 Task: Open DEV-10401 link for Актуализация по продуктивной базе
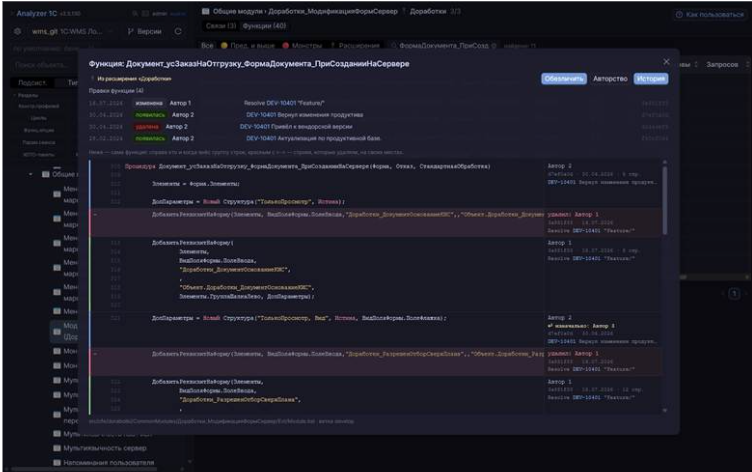coord(261,138)
